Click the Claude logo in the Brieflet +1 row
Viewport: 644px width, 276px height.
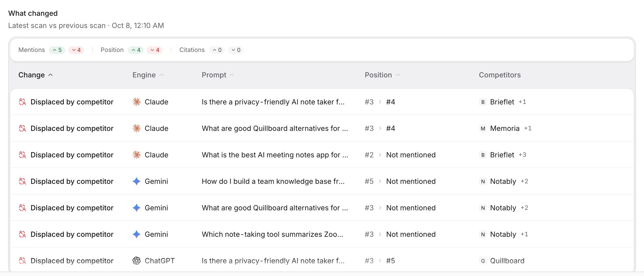(x=137, y=102)
